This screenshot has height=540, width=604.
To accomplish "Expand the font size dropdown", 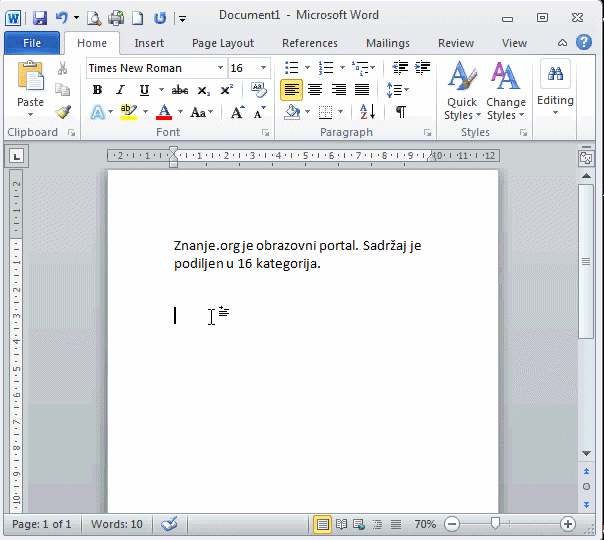I will [x=264, y=68].
